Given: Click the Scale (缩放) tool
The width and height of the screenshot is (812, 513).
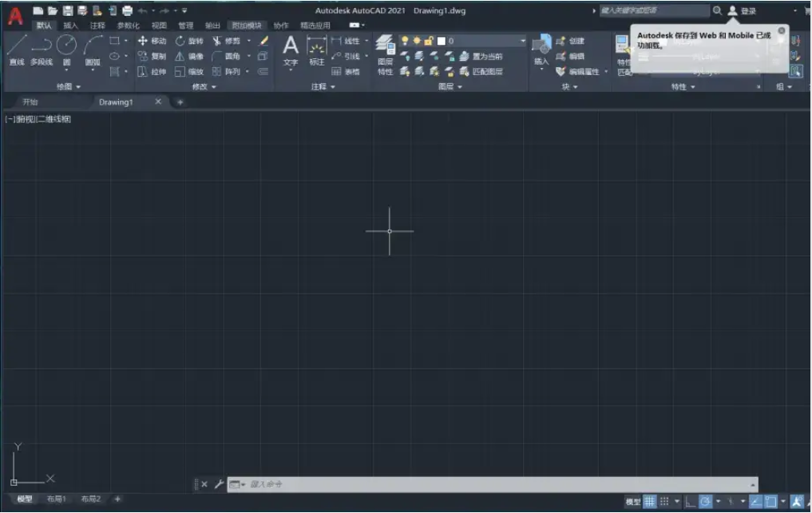Looking at the screenshot, I should [189, 71].
